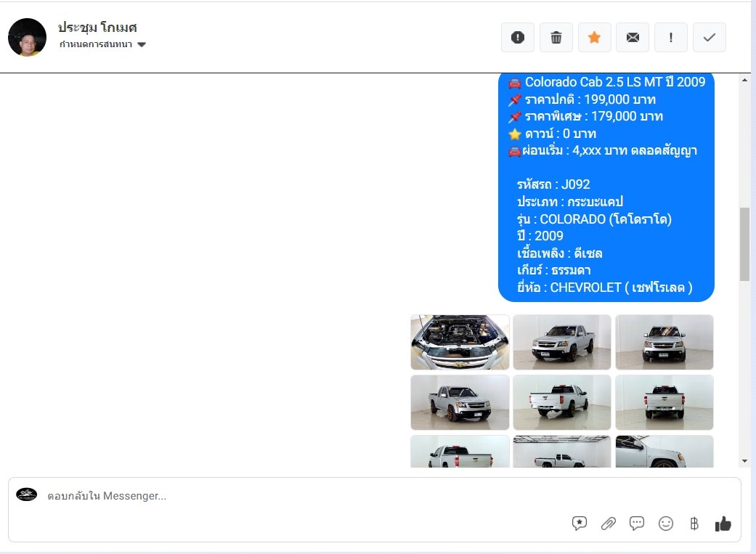The height and width of the screenshot is (554, 756).
Task: Click the chat scrollbar thumb
Action: point(745,244)
